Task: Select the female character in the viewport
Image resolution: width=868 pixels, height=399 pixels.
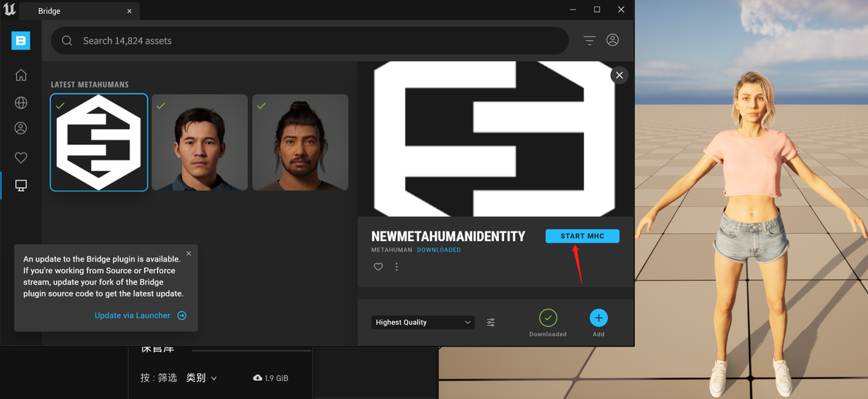Action: click(751, 232)
